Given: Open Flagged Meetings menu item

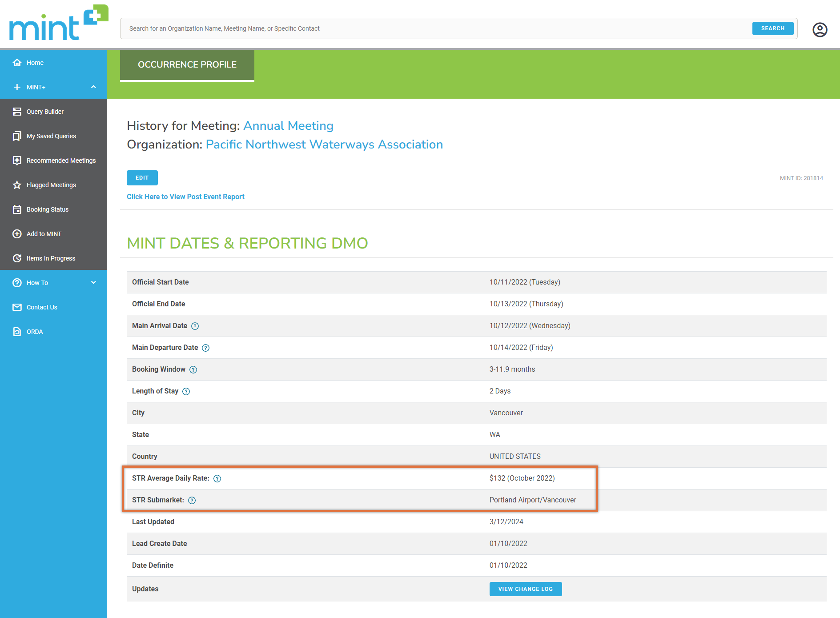Looking at the screenshot, I should point(53,185).
